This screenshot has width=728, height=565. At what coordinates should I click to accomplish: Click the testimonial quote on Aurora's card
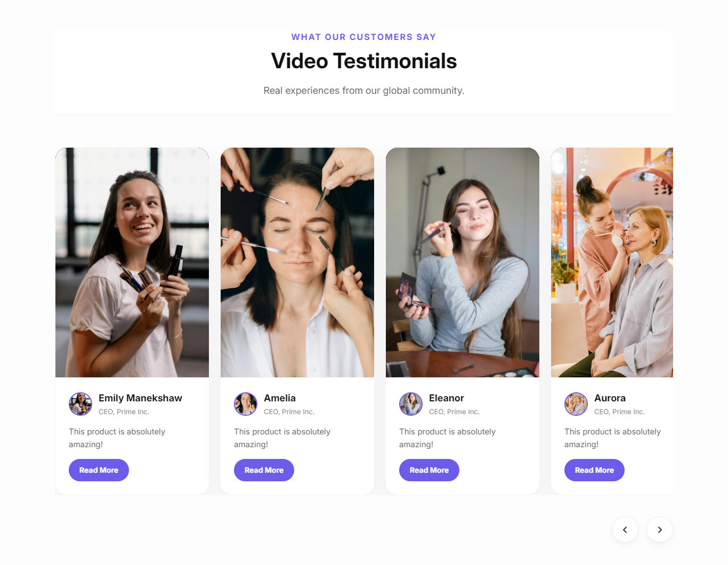click(x=612, y=438)
